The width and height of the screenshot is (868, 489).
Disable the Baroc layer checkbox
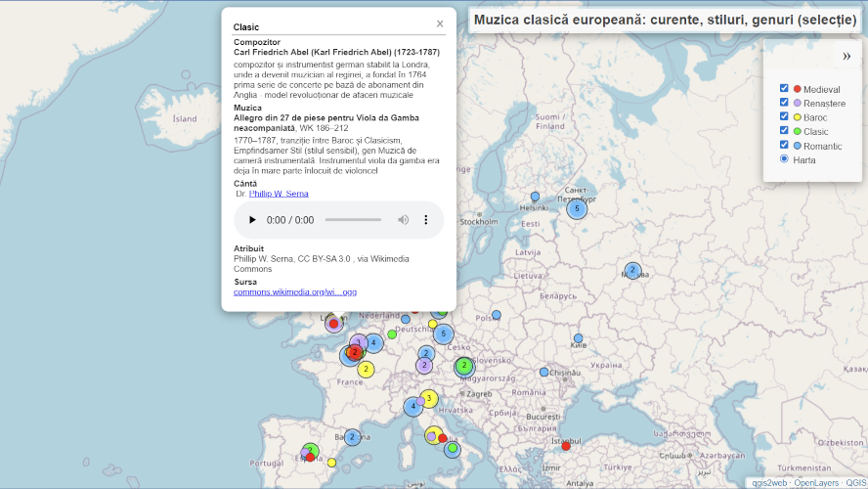[784, 116]
